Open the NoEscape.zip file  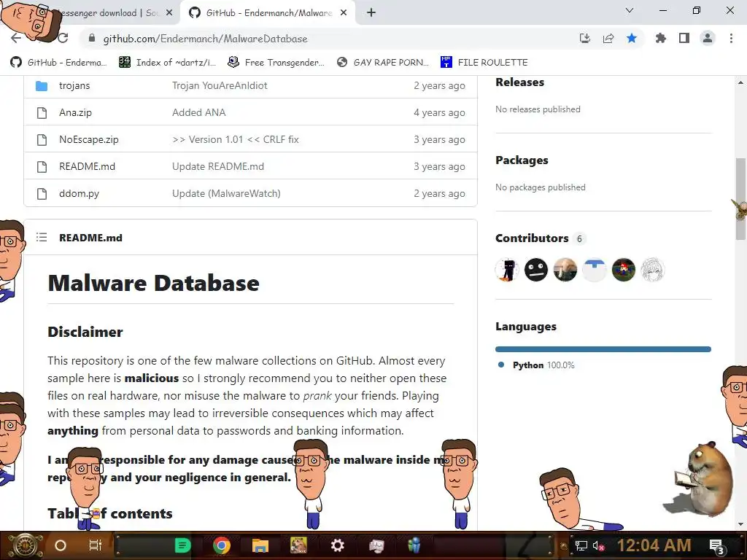[x=88, y=139]
